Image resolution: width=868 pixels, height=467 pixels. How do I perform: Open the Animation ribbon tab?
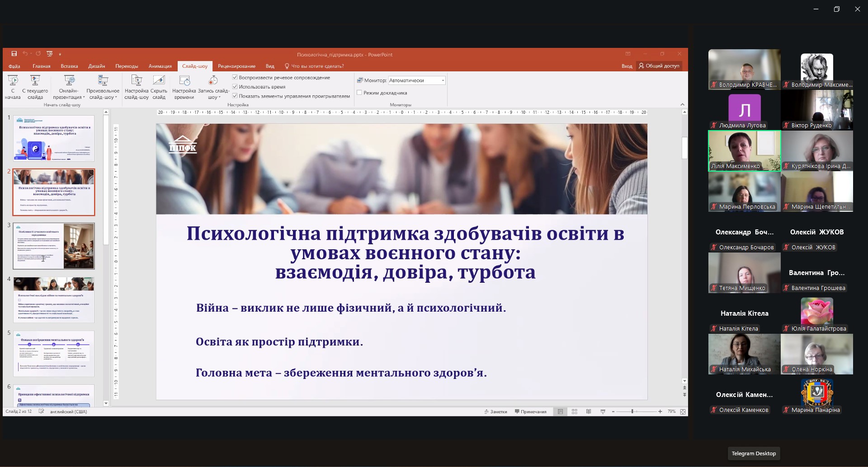[160, 66]
